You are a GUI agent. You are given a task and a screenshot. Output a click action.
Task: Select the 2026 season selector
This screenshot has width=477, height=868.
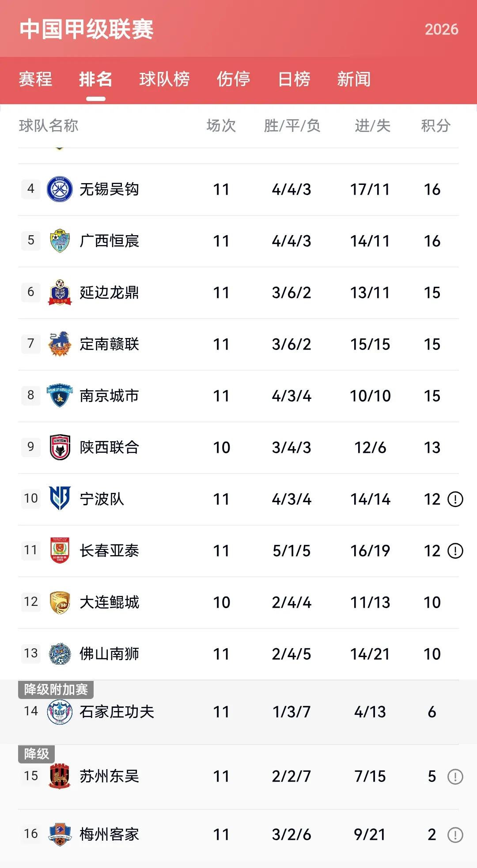[442, 29]
